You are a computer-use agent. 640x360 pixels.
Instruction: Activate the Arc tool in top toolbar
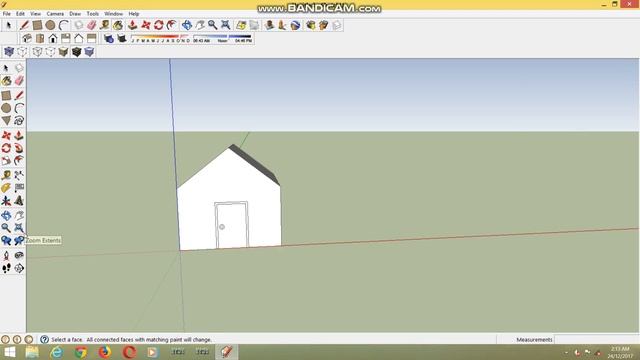(63, 25)
